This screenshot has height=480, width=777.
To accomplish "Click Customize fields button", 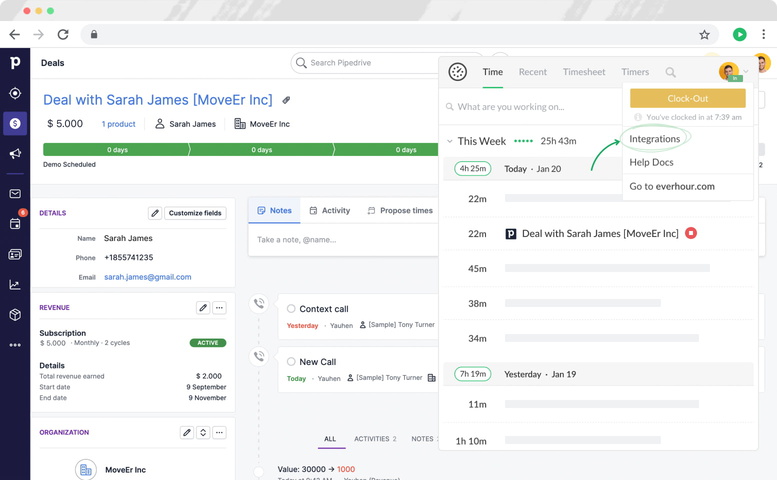I will pyautogui.click(x=195, y=213).
